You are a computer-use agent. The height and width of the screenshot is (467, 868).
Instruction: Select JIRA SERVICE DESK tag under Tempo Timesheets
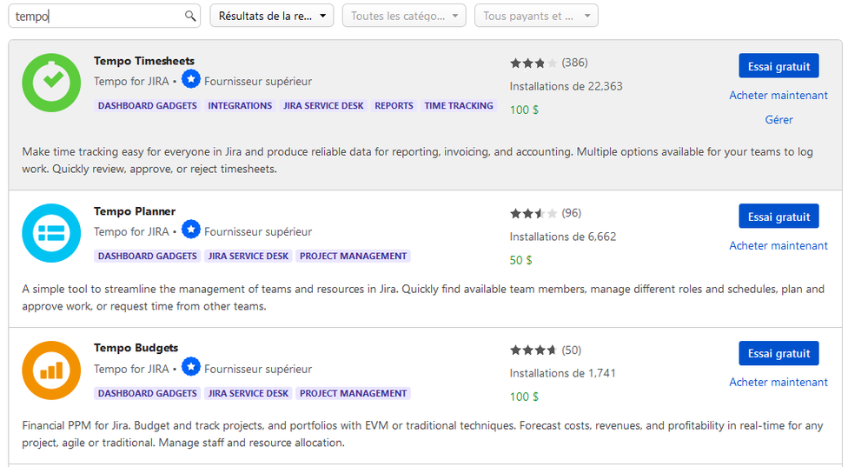(x=323, y=106)
